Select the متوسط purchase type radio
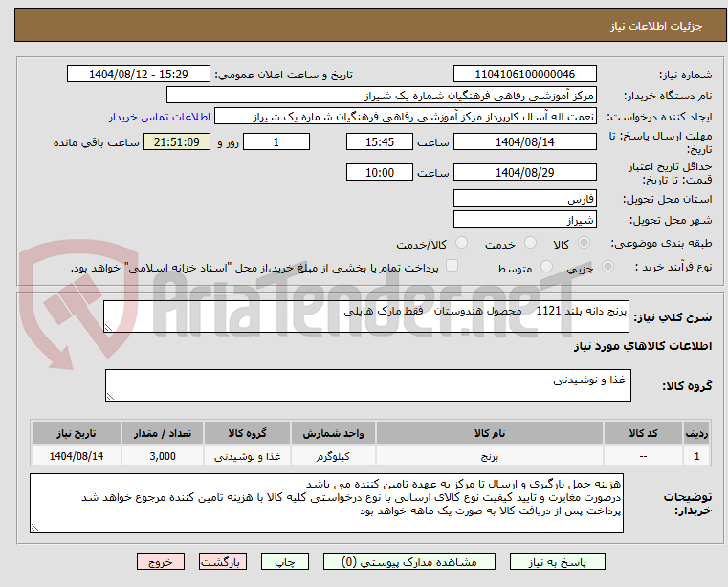Screen dimensions: 728x587 click(546, 267)
